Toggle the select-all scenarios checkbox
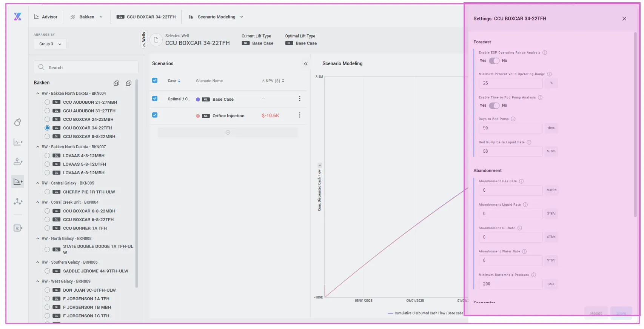The width and height of the screenshot is (644, 329). (155, 80)
